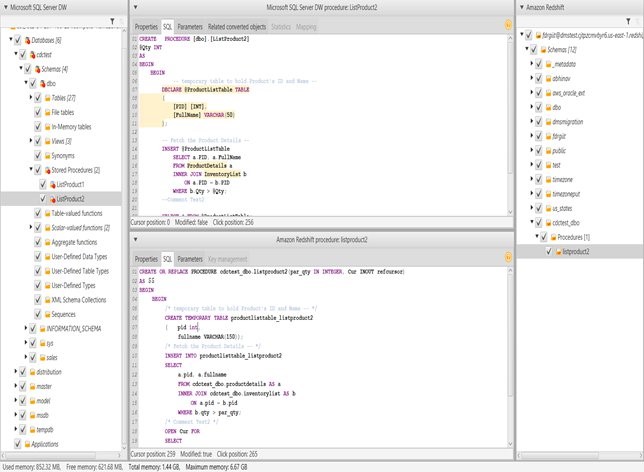The image size is (644, 472).
Task: Open Parameters tab in Redshift procedure panel
Action: (x=190, y=259)
